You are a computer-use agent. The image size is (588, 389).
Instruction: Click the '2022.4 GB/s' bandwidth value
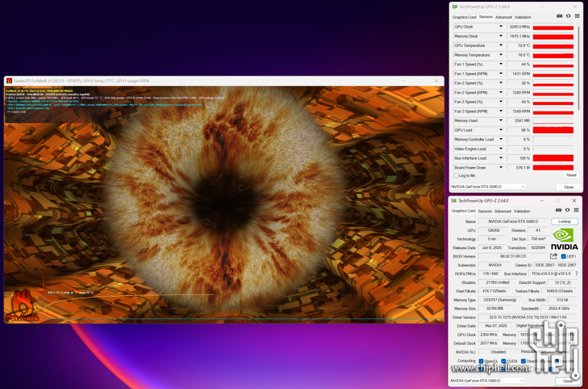pos(559,309)
